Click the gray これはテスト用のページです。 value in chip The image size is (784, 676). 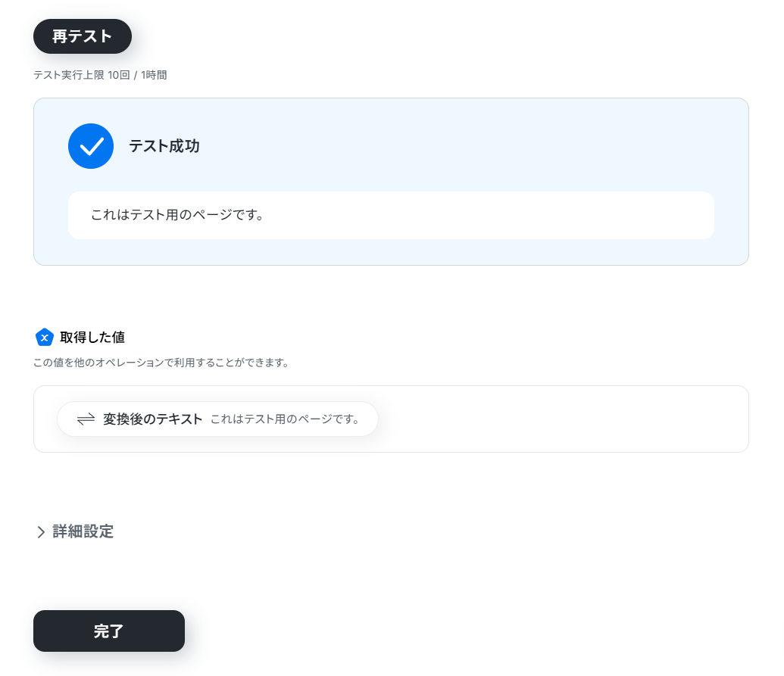(x=285, y=419)
